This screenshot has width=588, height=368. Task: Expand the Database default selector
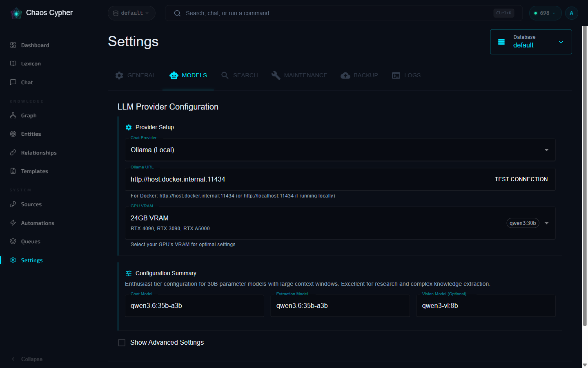point(531,42)
